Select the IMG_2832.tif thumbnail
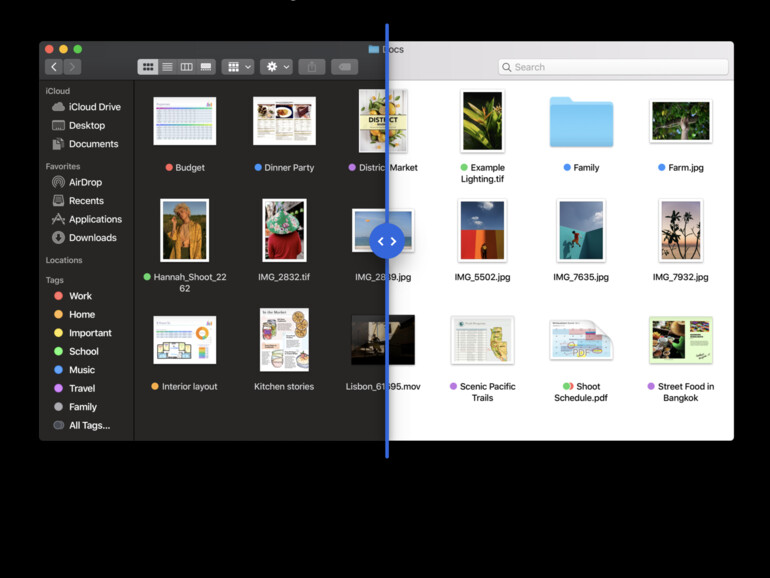This screenshot has width=770, height=578. click(284, 230)
